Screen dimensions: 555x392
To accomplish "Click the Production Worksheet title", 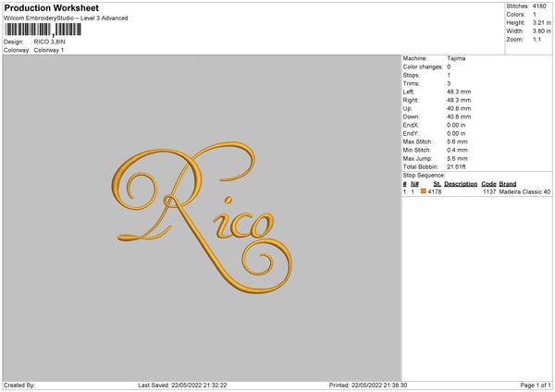I will click(51, 7).
